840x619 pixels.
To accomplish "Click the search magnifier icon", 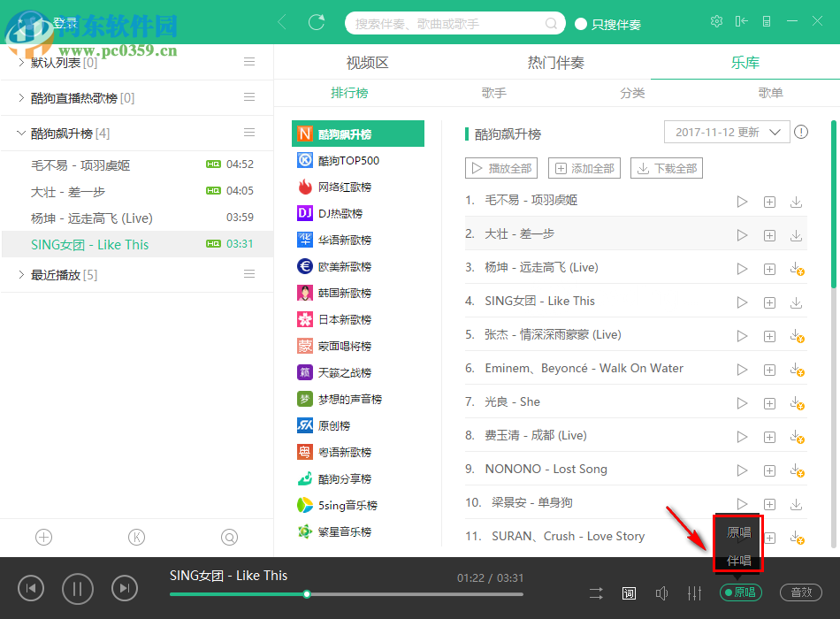I will 551,24.
